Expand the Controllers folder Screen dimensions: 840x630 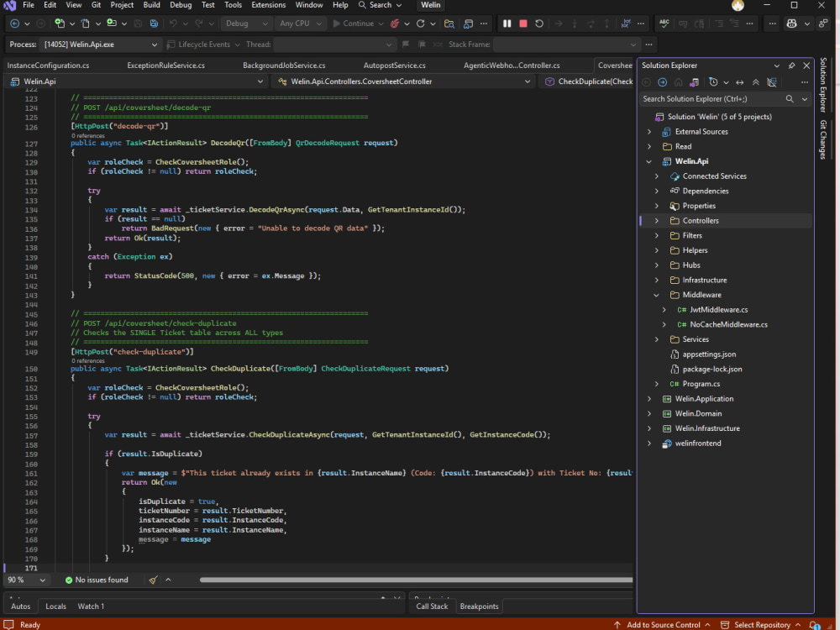[657, 221]
